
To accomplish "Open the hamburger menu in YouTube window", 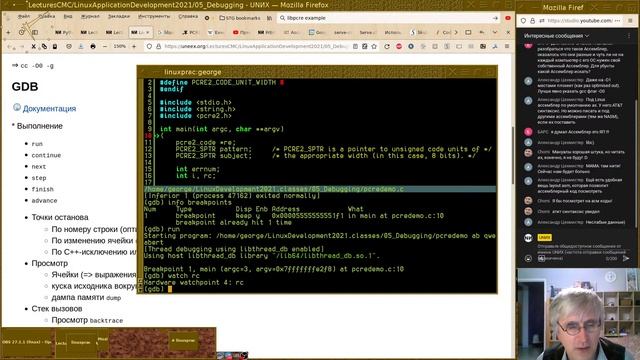I will (x=630, y=20).
